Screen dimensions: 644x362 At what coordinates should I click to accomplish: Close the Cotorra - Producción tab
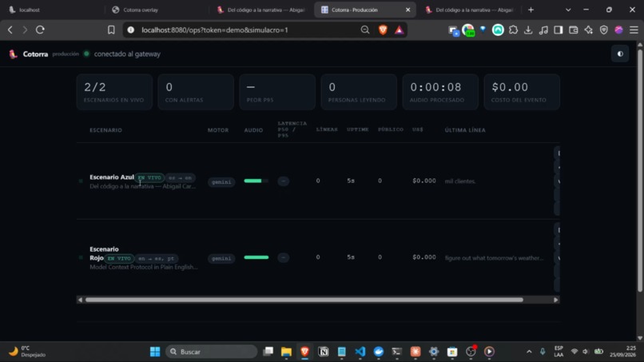(407, 10)
